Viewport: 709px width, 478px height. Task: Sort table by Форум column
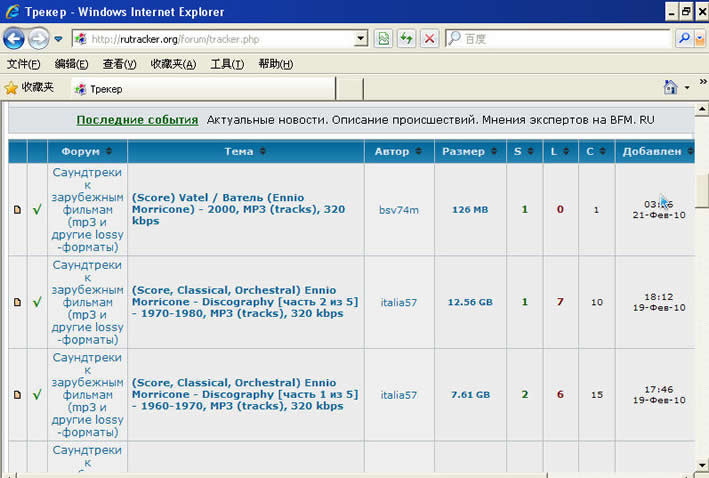(87, 151)
